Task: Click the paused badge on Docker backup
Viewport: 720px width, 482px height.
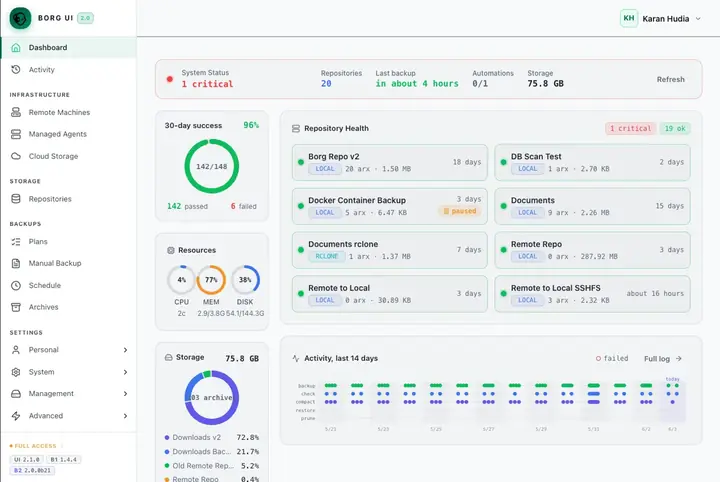Action: pos(460,211)
